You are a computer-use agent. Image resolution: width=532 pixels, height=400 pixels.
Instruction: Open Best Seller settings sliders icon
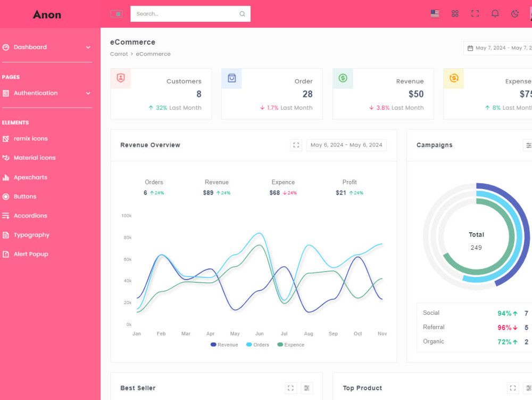(x=307, y=388)
